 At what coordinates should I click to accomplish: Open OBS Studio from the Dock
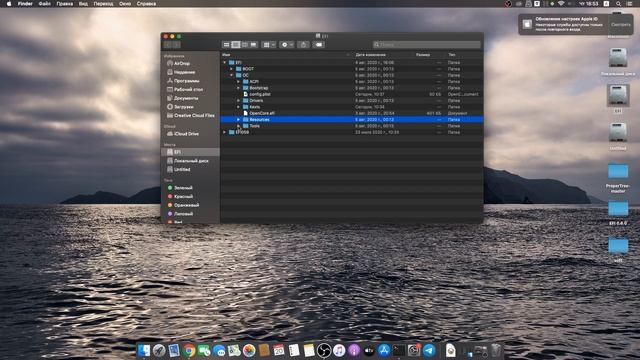coord(324,350)
